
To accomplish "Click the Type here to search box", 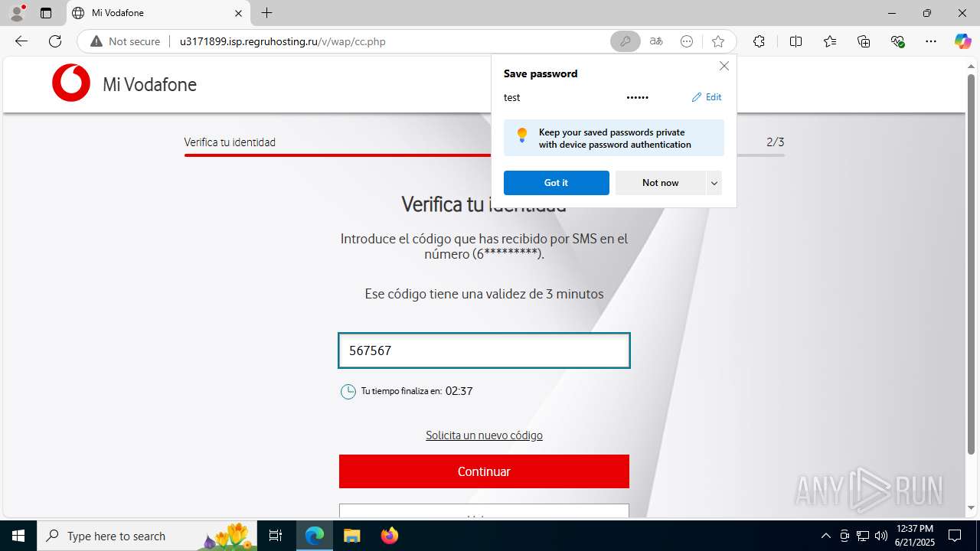I will pyautogui.click(x=147, y=536).
